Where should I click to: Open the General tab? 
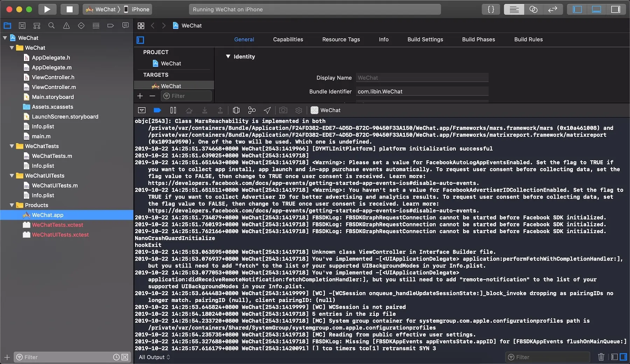244,40
